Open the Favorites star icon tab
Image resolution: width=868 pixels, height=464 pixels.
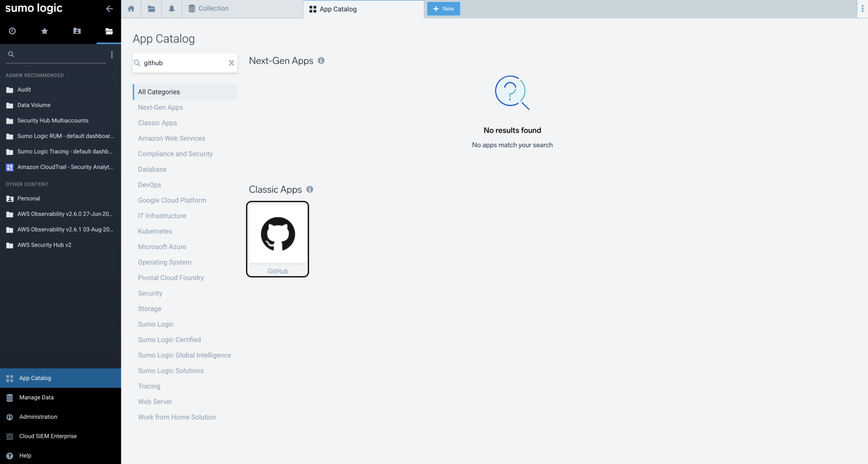pyautogui.click(x=45, y=31)
